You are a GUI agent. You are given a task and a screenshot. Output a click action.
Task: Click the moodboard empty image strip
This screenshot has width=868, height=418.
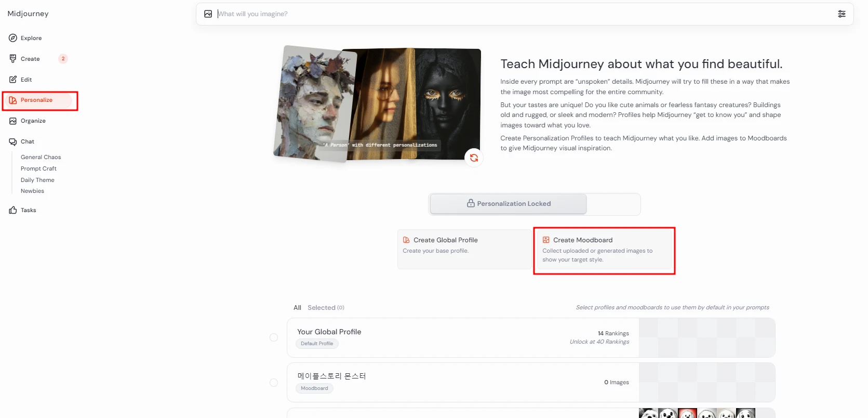[707, 383]
